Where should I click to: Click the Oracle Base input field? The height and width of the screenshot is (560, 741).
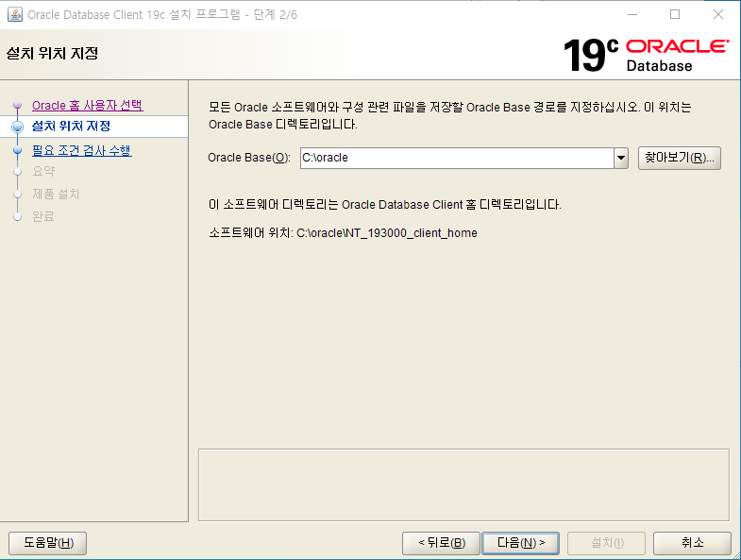[x=457, y=158]
